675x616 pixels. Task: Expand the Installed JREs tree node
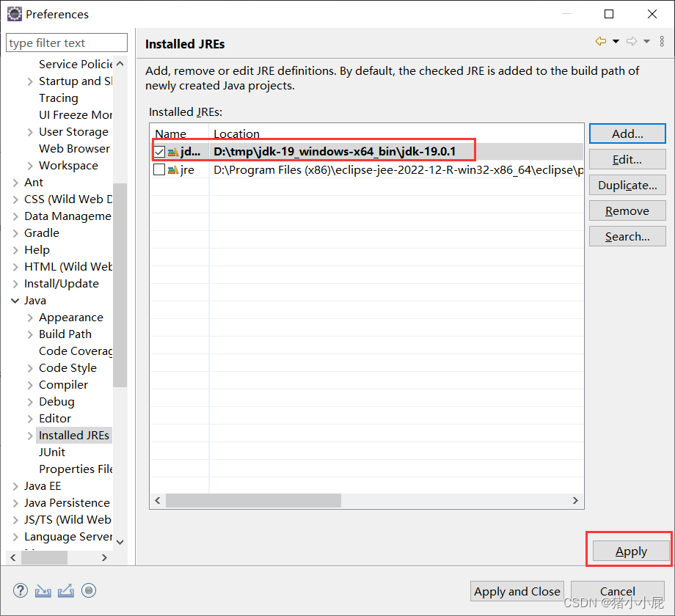click(30, 436)
